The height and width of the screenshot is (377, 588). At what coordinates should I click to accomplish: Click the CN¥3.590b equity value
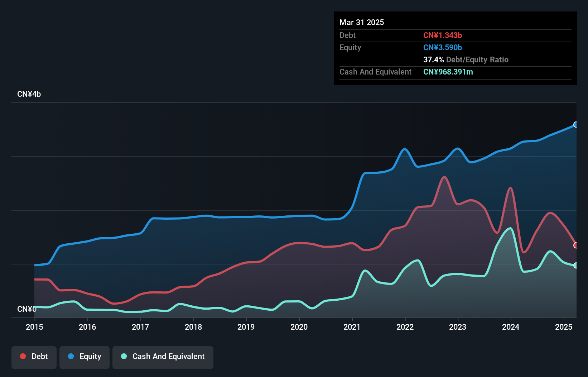[443, 47]
